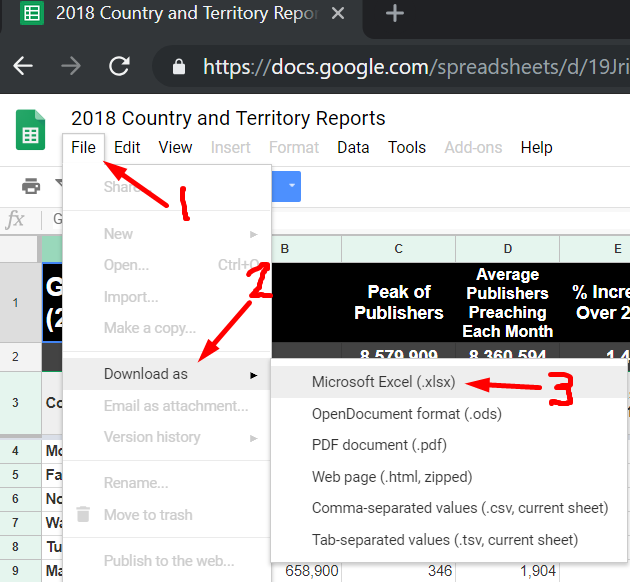Screen dimensions: 630x582
Task: Click the Google Sheets logo icon
Action: (x=30, y=132)
